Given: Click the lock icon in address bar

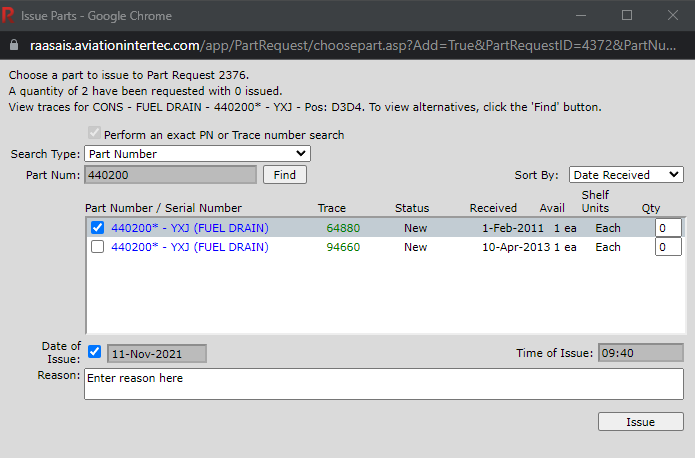Looking at the screenshot, I should coord(12,46).
